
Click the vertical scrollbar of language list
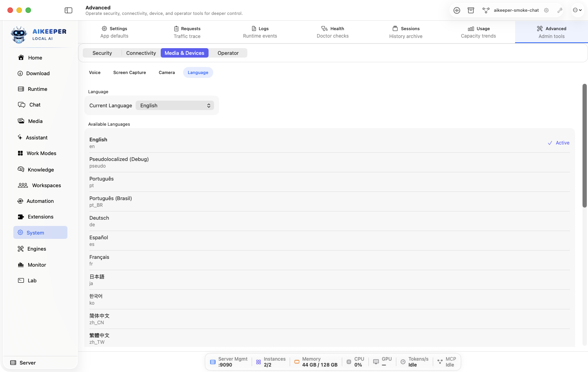pyautogui.click(x=584, y=146)
